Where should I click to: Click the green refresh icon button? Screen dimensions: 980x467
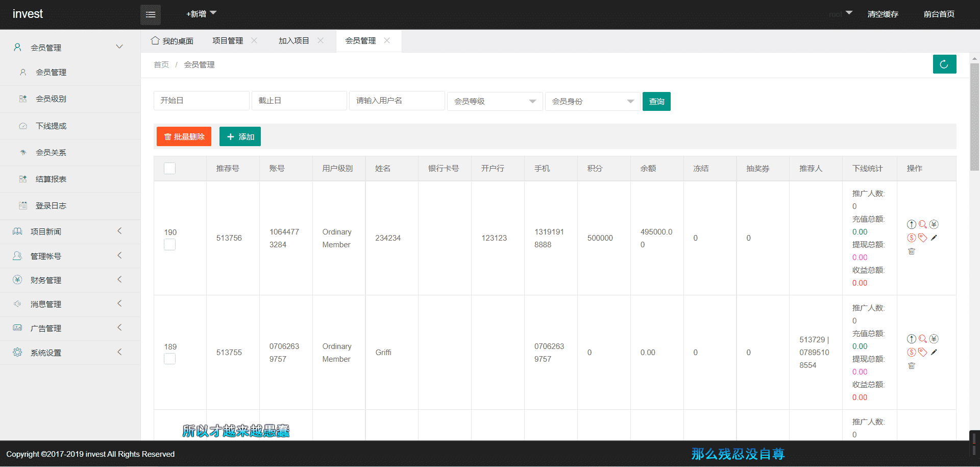[x=944, y=64]
